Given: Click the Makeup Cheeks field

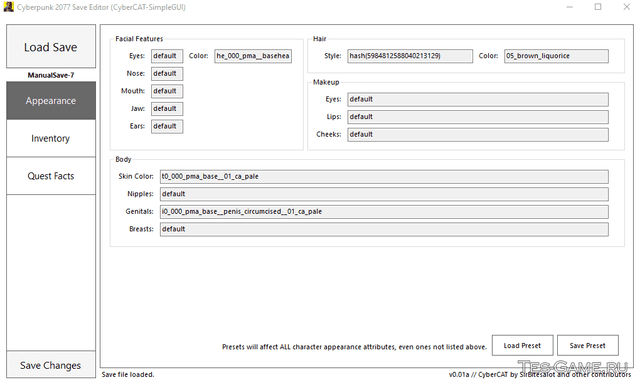Looking at the screenshot, I should click(x=478, y=134).
